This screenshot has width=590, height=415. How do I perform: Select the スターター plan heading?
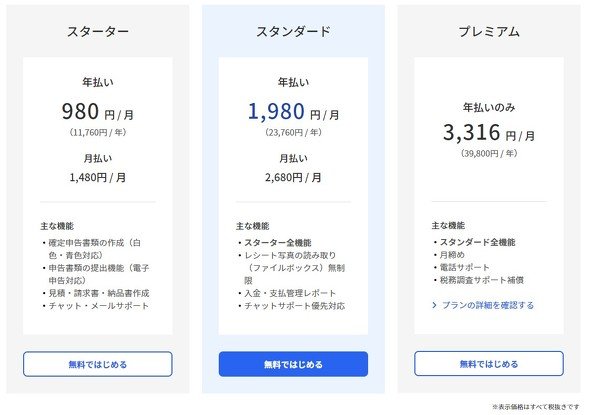coord(98,31)
